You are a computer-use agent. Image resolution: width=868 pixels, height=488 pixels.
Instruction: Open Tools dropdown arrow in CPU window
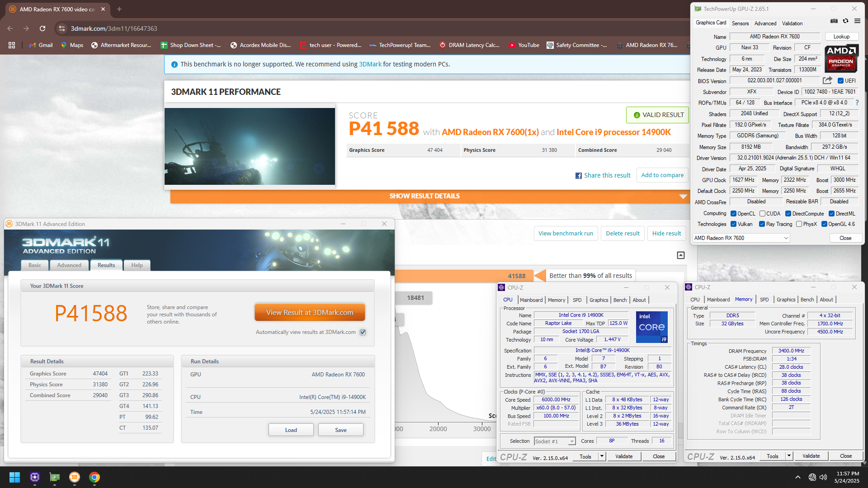(602, 456)
